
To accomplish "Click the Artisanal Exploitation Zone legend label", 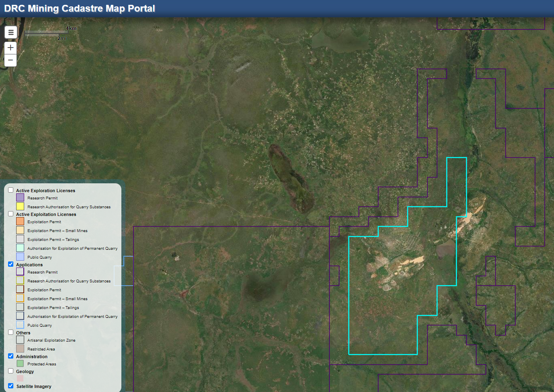I will pyautogui.click(x=51, y=340).
